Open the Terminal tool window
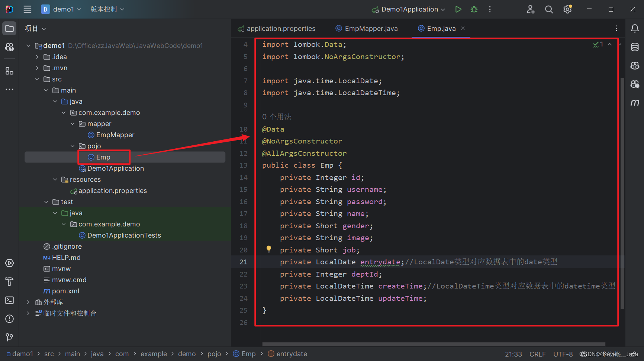The width and height of the screenshot is (644, 361). click(10, 300)
